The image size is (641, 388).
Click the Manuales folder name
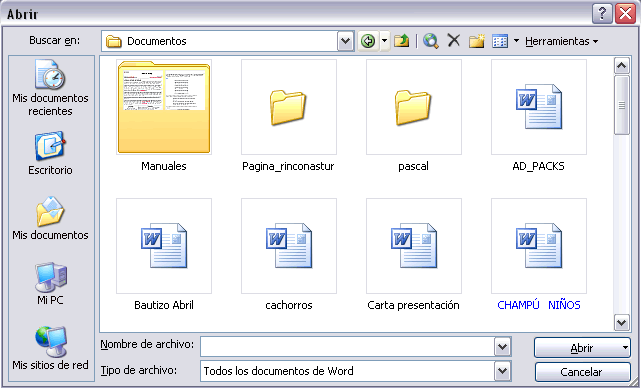[x=164, y=166]
